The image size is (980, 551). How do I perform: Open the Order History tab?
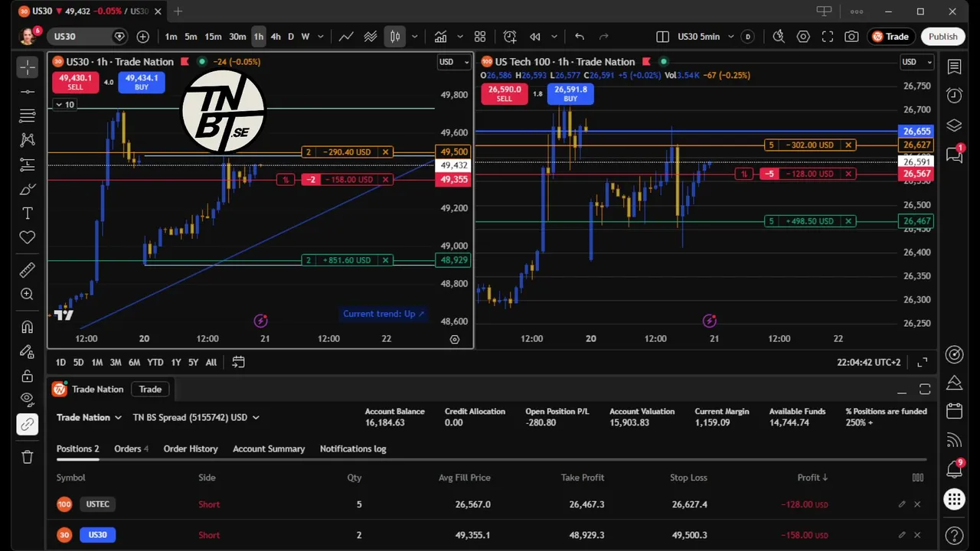[191, 449]
